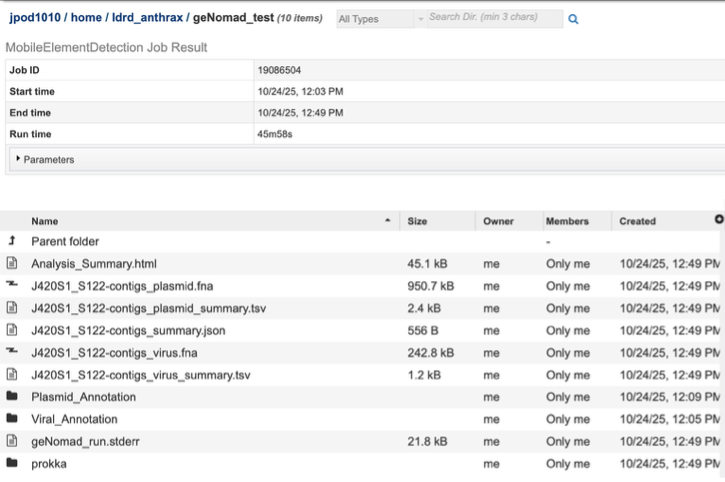
Task: Click the MobileElementDetection Job Result heading
Action: 106,47
